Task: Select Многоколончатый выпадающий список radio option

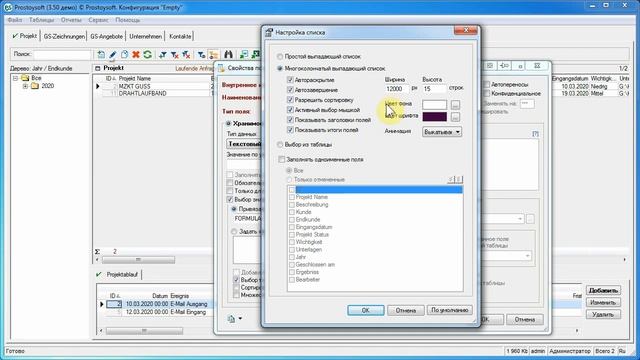Action: (280, 68)
